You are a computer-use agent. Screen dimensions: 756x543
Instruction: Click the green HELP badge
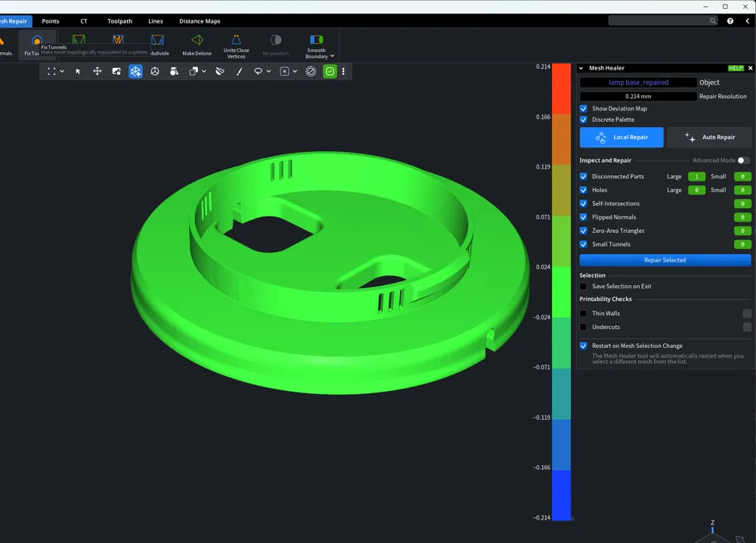click(x=736, y=68)
